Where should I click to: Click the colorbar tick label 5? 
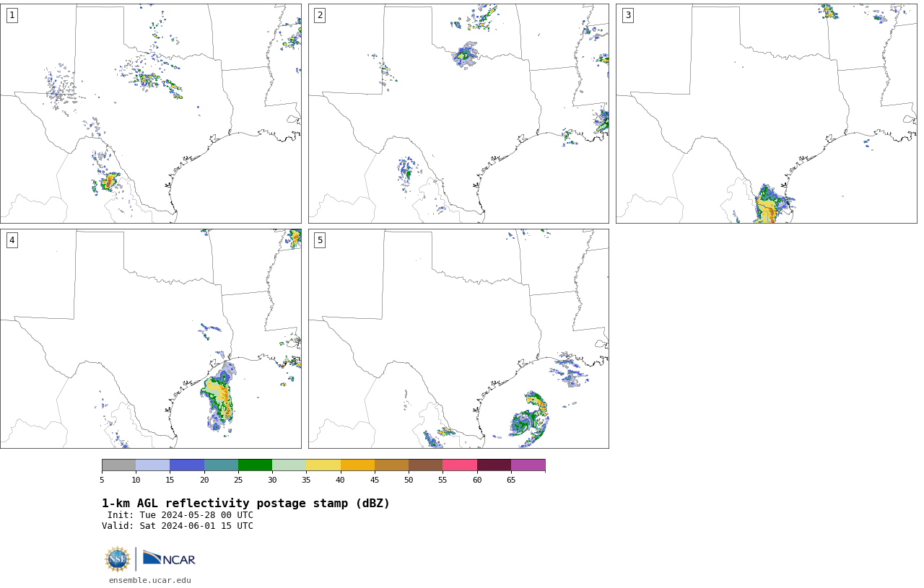click(102, 480)
